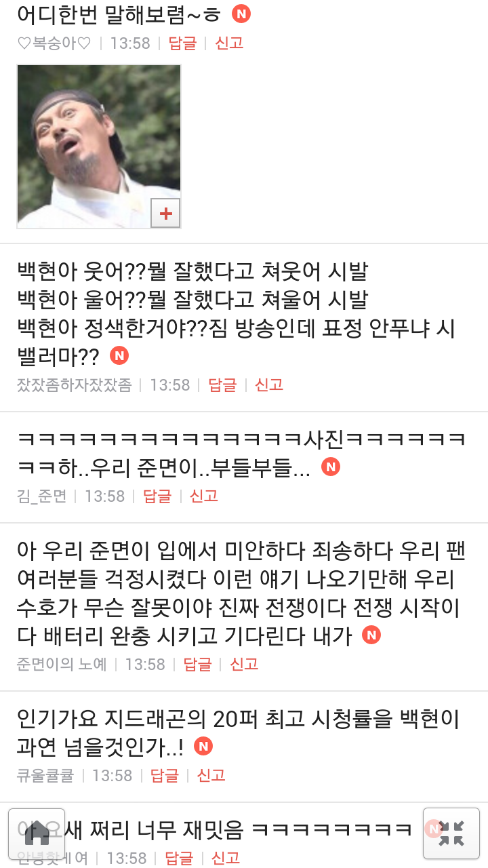Tap the N badge on 큐울큘큘 comment

click(x=203, y=746)
